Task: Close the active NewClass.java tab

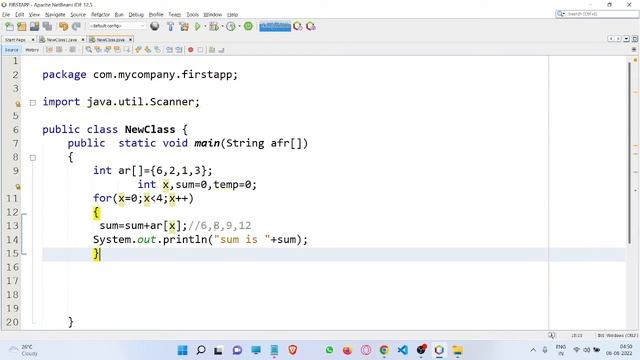Action: click(130, 40)
